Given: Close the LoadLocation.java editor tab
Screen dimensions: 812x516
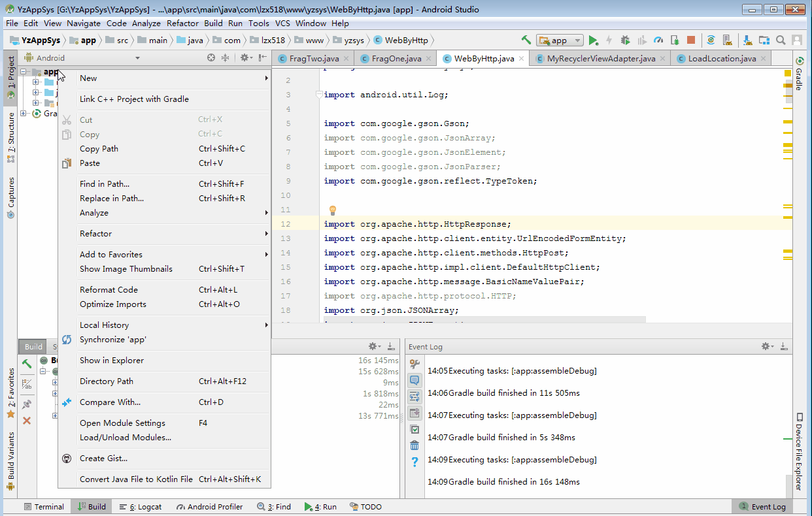Looking at the screenshot, I should 763,59.
